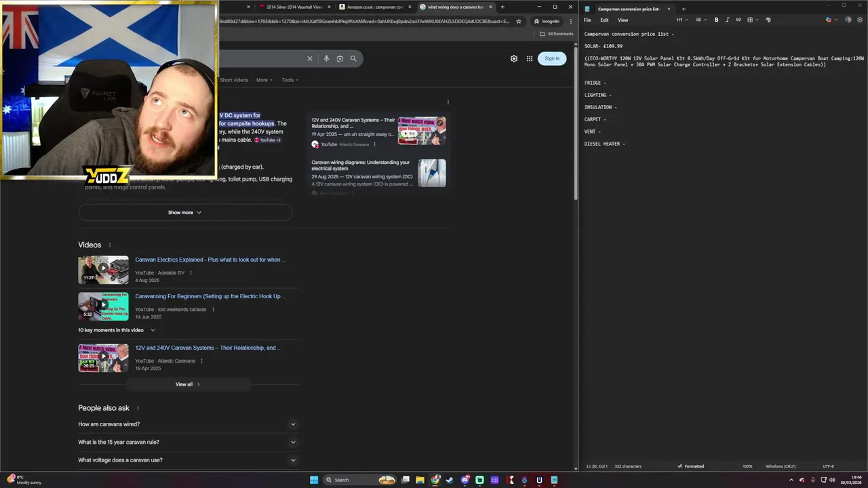This screenshot has height=488, width=868.
Task: Select the Short videos search filter
Action: coord(234,80)
